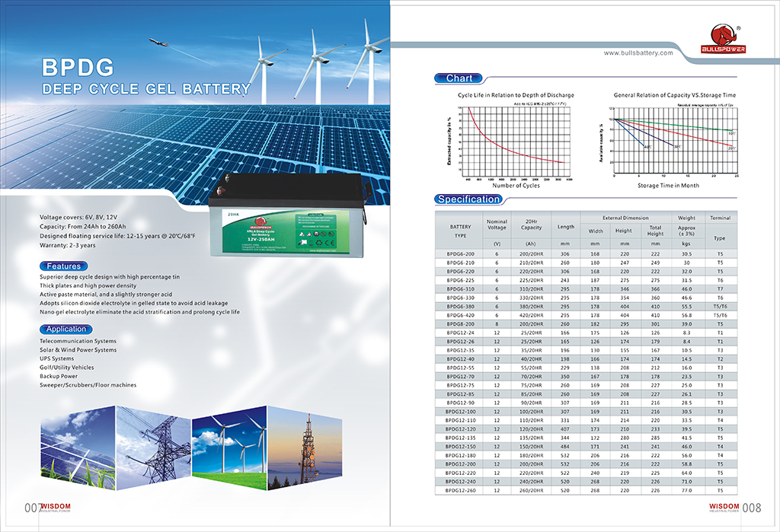Select the telecom tower thumbnail photo
Viewport: 780px width, 532px height.
[305, 448]
